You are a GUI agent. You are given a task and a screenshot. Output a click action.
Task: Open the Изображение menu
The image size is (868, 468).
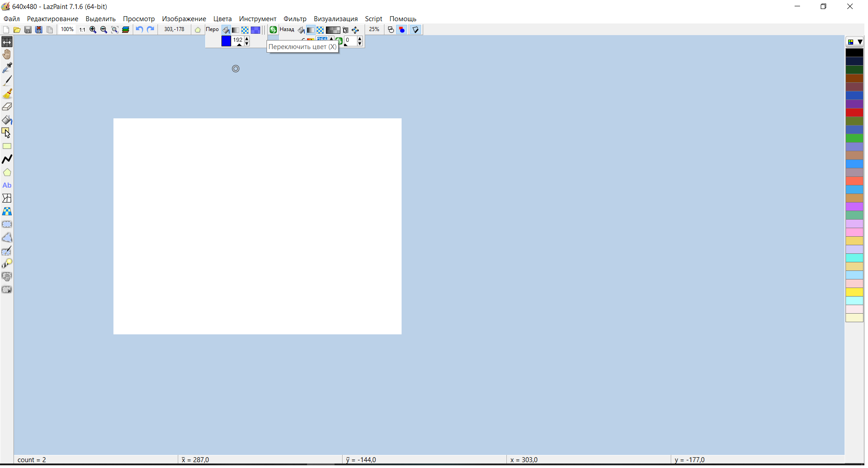pos(184,18)
